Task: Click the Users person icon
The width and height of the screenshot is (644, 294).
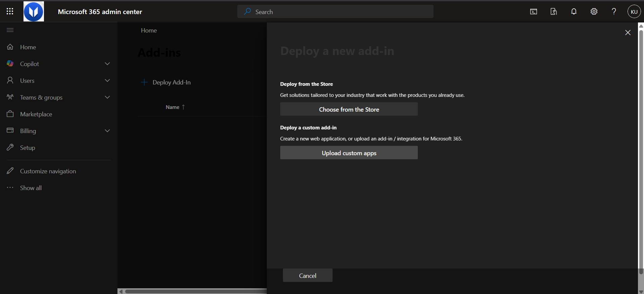Action: point(10,80)
